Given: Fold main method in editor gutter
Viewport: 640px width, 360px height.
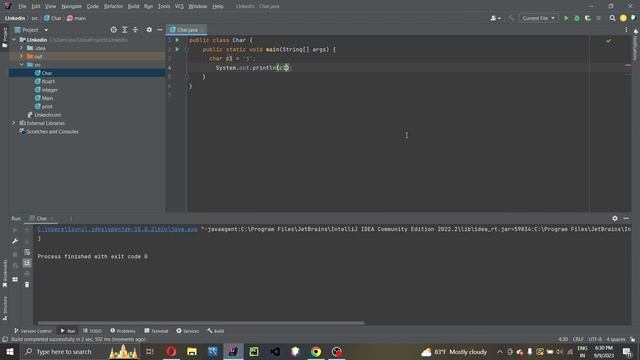Looking at the screenshot, I should [187, 50].
